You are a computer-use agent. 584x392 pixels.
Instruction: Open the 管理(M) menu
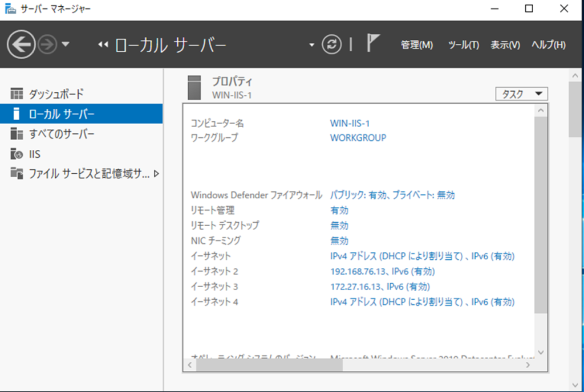417,45
